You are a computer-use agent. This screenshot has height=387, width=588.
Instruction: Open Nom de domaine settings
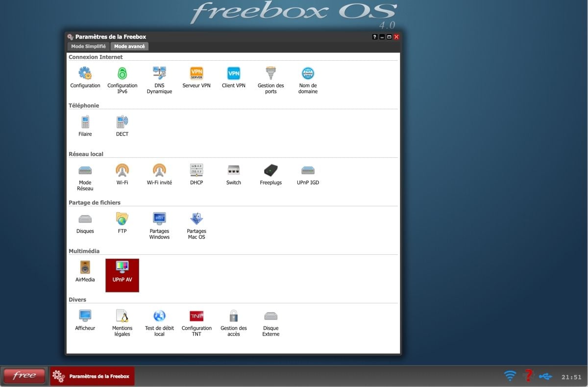pos(308,81)
